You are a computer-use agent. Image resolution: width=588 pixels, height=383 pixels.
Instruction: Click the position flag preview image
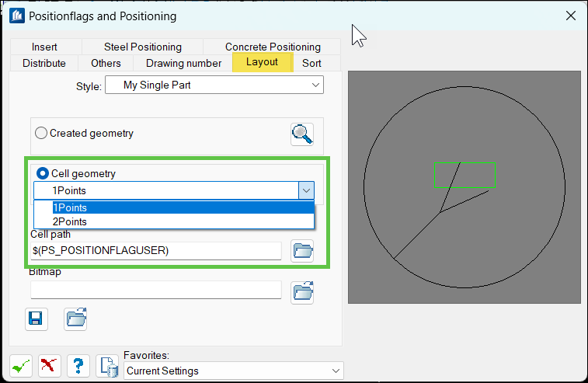(464, 187)
